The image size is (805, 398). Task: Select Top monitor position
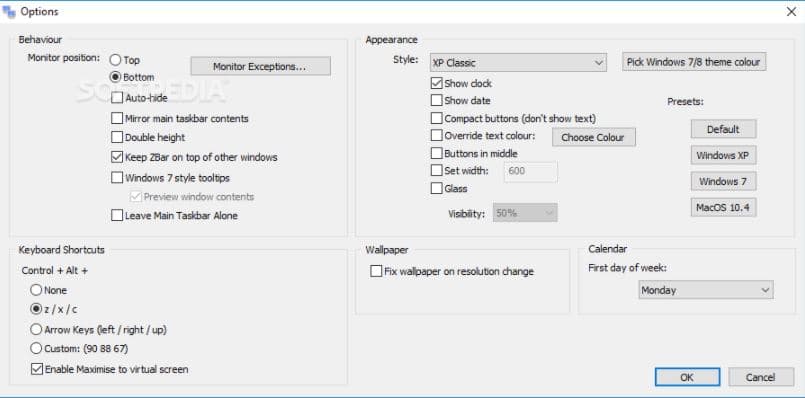pyautogui.click(x=115, y=60)
